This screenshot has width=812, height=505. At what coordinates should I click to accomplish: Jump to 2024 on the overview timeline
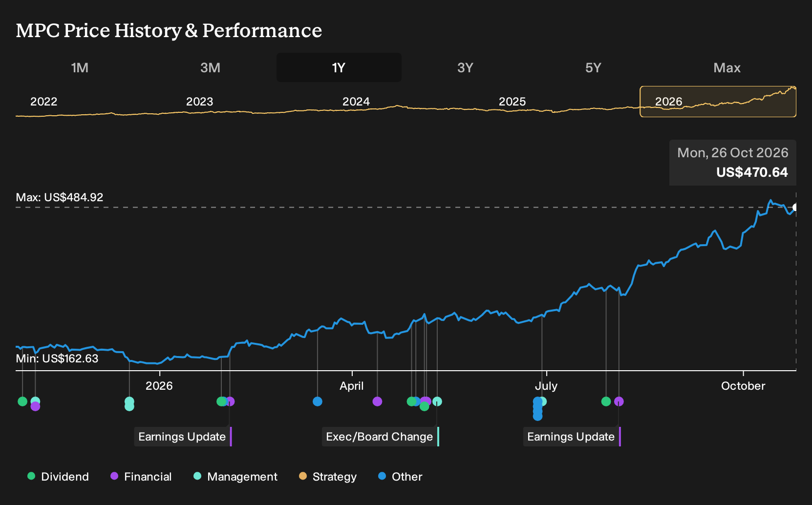[356, 102]
